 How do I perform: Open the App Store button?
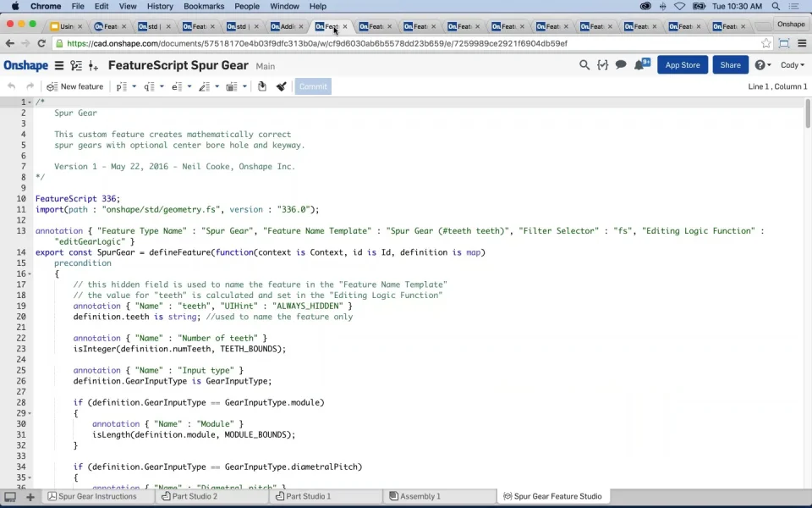click(683, 65)
